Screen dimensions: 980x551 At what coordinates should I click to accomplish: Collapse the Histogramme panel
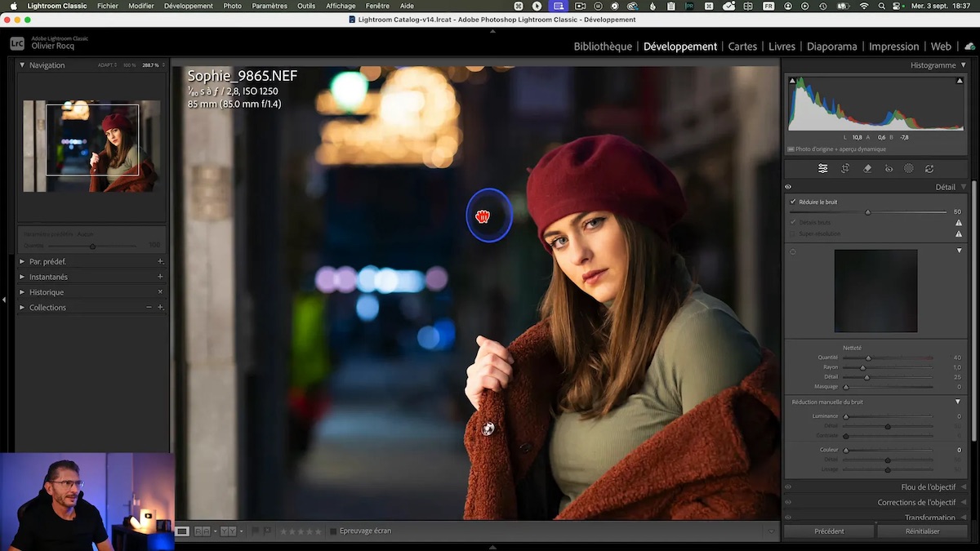964,65
